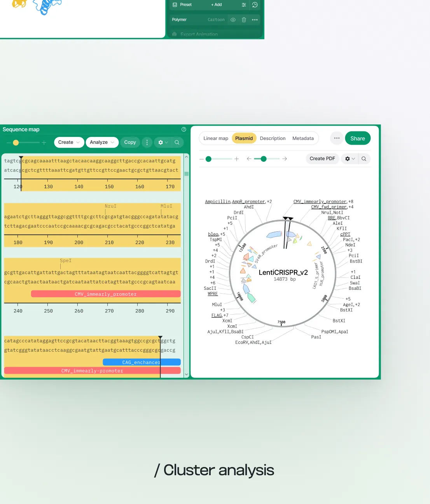Open Polymer row more options
The image size is (430, 504).
pos(255,20)
